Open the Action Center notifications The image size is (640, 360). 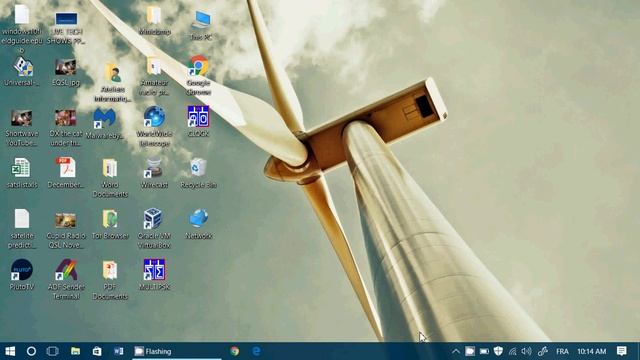tap(622, 351)
